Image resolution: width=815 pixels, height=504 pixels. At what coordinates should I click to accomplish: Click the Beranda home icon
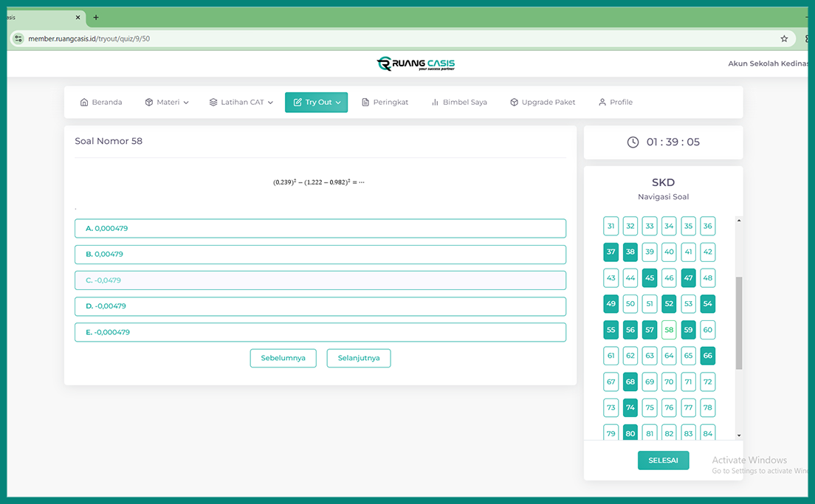tap(84, 103)
